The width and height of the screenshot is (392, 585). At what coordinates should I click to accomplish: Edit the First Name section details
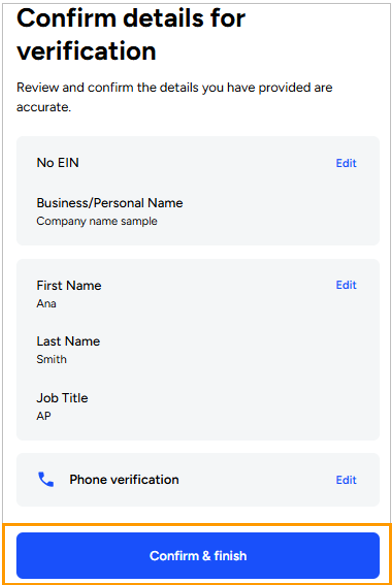[346, 285]
